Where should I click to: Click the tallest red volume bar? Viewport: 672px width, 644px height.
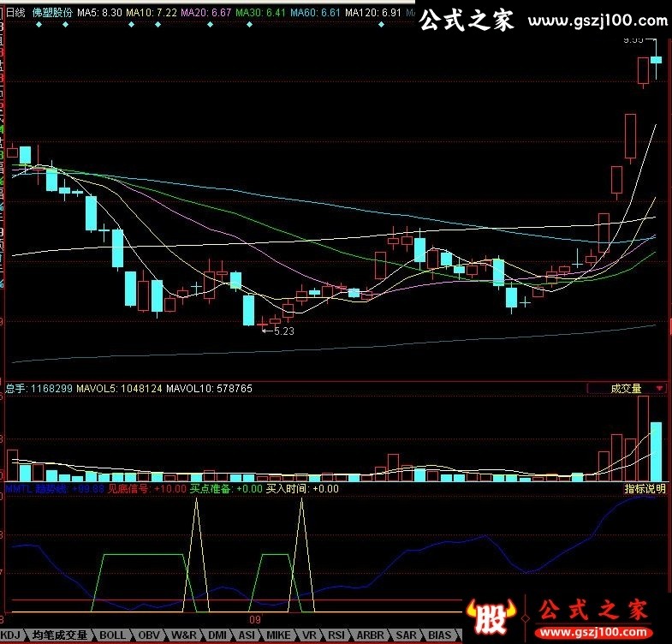click(643, 438)
